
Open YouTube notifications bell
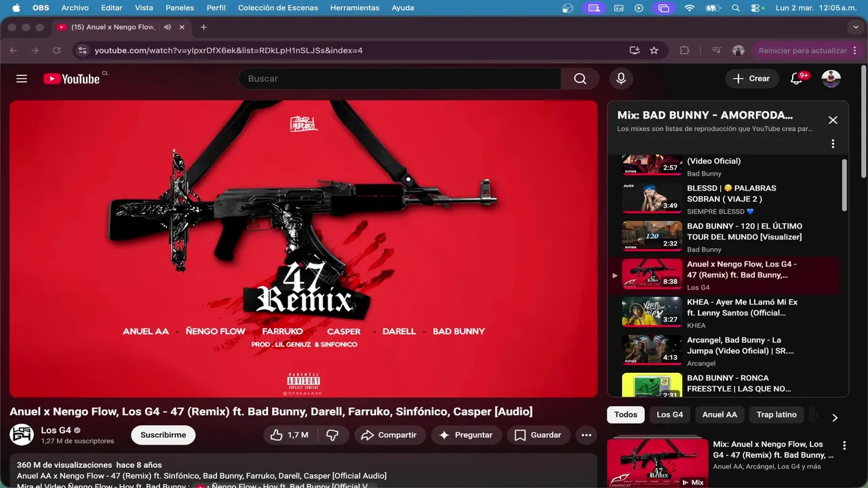click(x=796, y=79)
